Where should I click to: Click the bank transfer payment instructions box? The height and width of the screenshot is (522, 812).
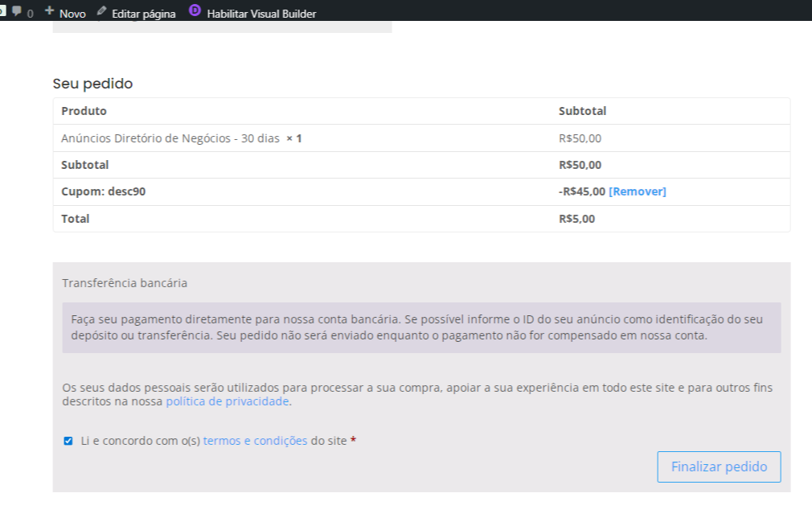coord(420,327)
